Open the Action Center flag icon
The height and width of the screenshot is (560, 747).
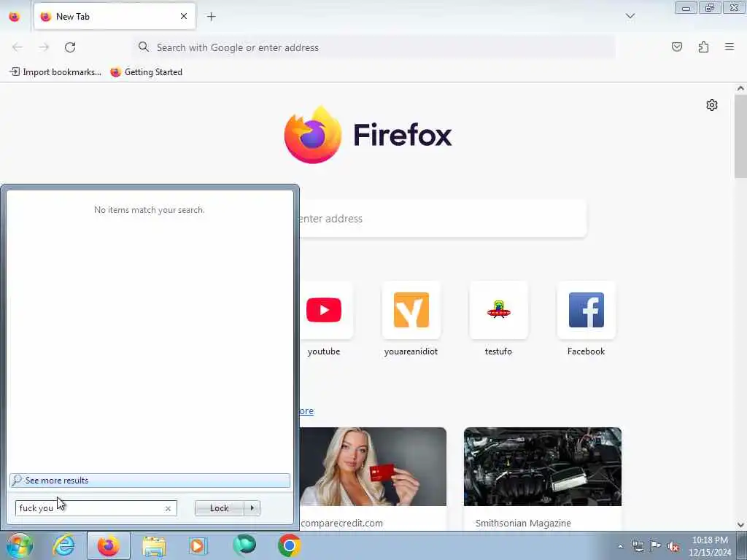click(656, 545)
